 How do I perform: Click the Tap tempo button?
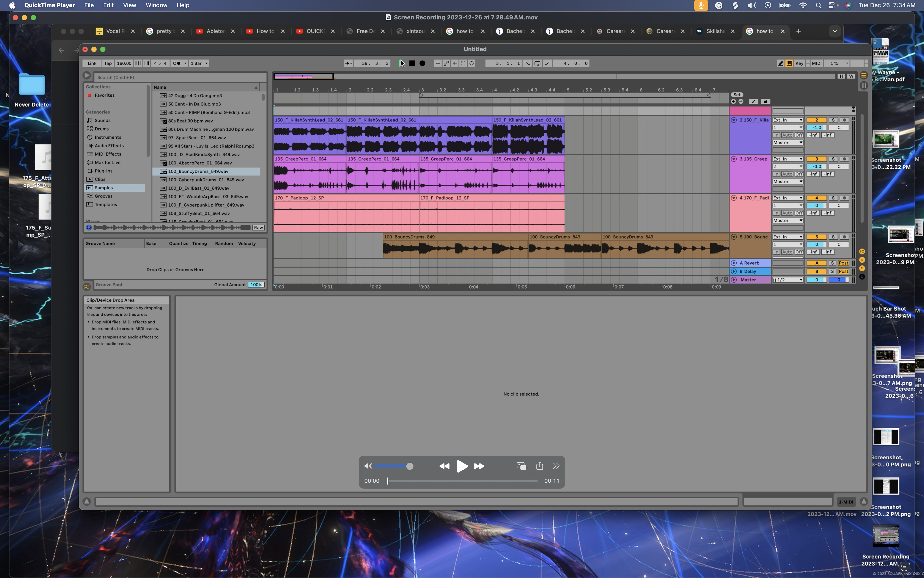108,63
